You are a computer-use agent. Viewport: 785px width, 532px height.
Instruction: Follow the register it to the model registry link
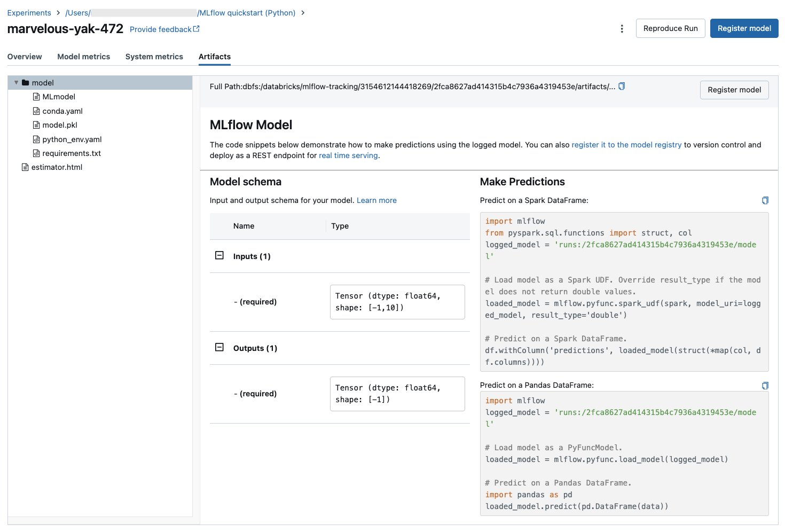point(626,145)
